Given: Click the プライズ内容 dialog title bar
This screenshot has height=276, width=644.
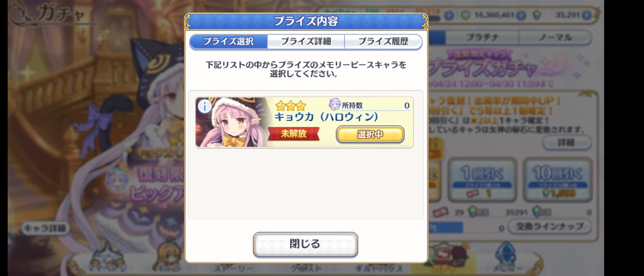Looking at the screenshot, I should click(x=306, y=21).
